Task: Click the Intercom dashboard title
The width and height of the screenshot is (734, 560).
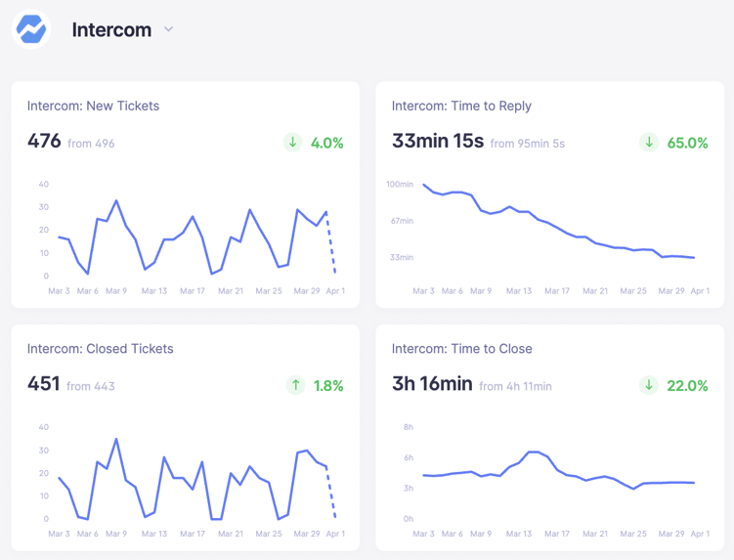Action: [111, 30]
